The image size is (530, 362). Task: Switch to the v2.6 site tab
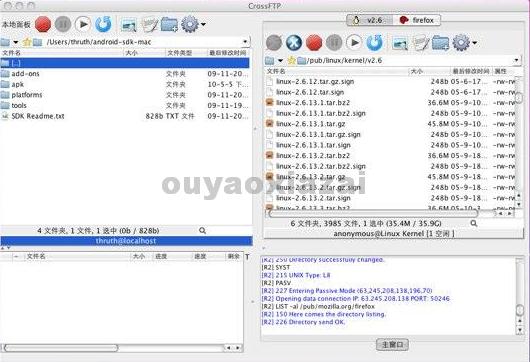369,20
